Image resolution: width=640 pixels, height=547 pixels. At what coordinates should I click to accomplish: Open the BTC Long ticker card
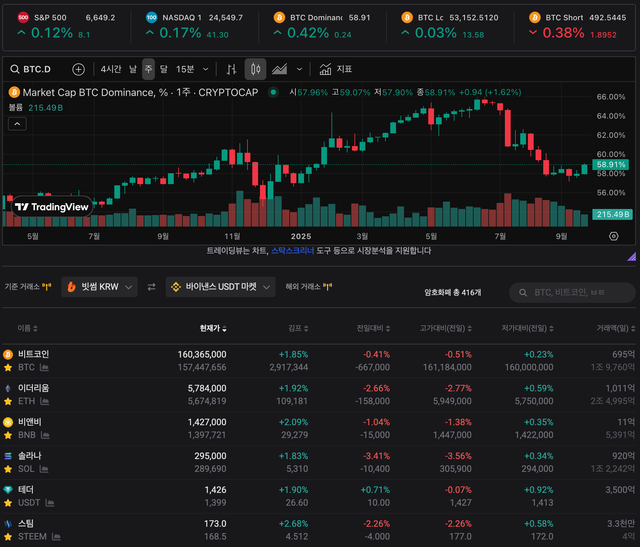[x=450, y=27]
